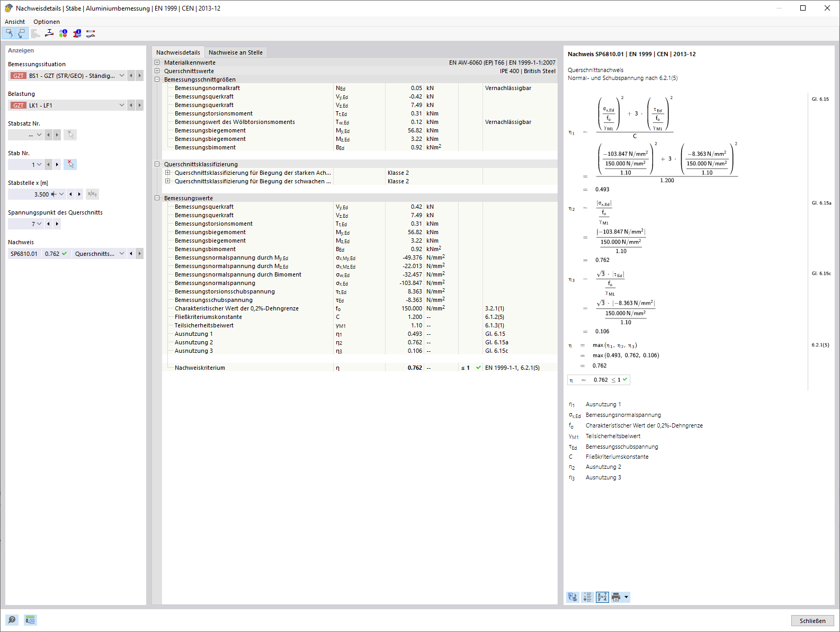Expand the Querschnittswerte section
840x632 pixels.
point(157,71)
